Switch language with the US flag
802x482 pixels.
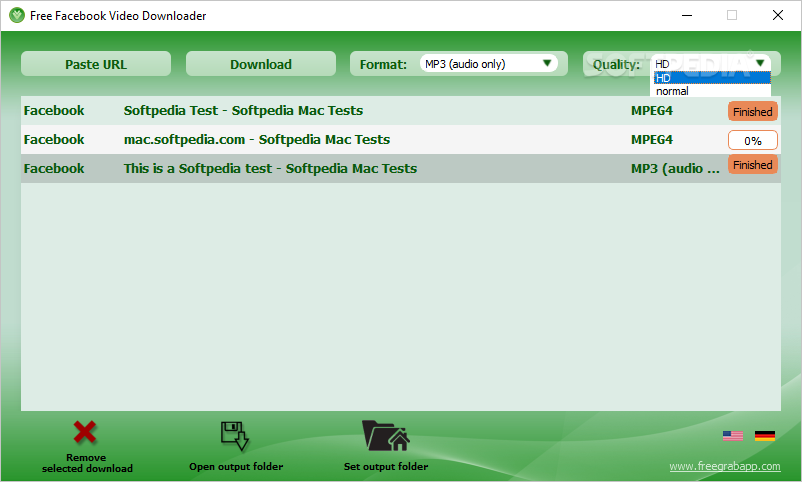[x=732, y=436]
